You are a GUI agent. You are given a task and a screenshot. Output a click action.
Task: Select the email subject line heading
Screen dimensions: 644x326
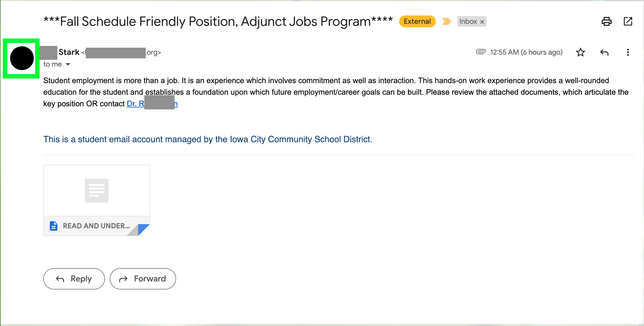click(218, 21)
